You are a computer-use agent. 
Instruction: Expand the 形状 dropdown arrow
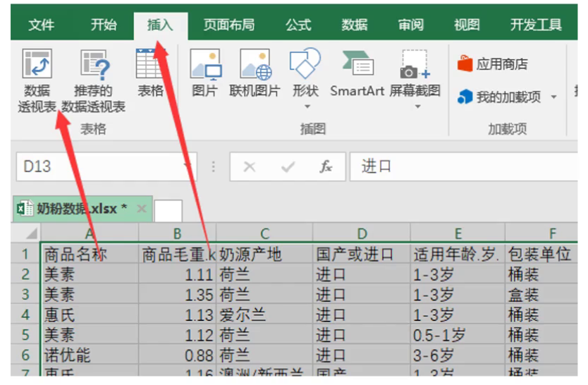click(307, 106)
